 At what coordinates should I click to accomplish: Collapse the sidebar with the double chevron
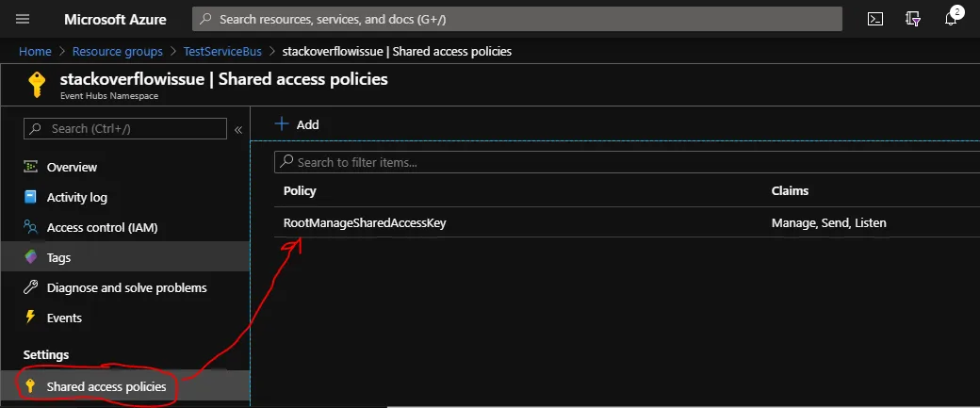(x=238, y=129)
